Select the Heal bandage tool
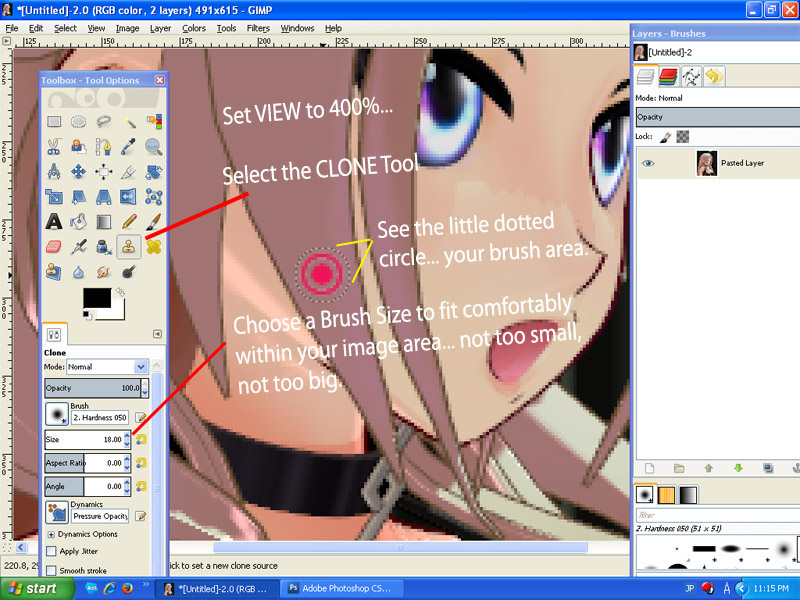 pyautogui.click(x=154, y=247)
